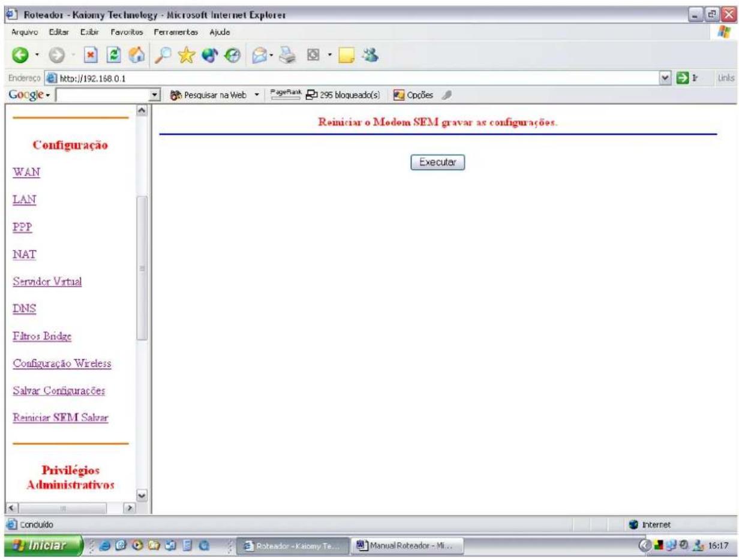Open the Servidor Virtual link

pos(47,282)
